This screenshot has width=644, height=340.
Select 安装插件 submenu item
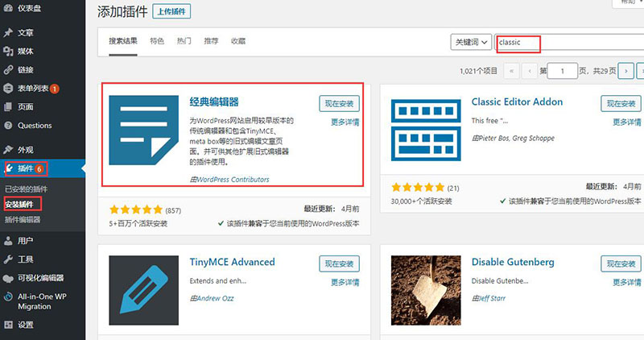pos(19,205)
